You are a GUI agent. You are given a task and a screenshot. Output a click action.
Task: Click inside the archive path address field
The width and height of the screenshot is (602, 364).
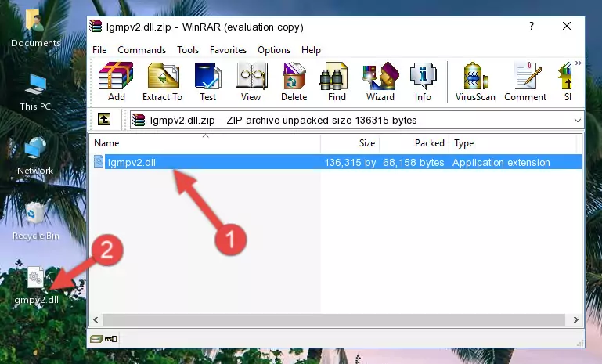point(357,121)
